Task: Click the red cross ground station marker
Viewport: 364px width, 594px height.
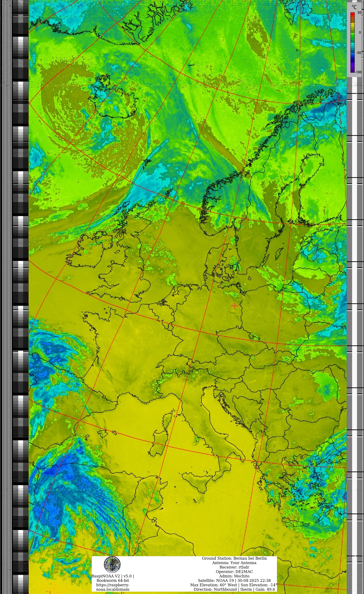Action: click(235, 306)
